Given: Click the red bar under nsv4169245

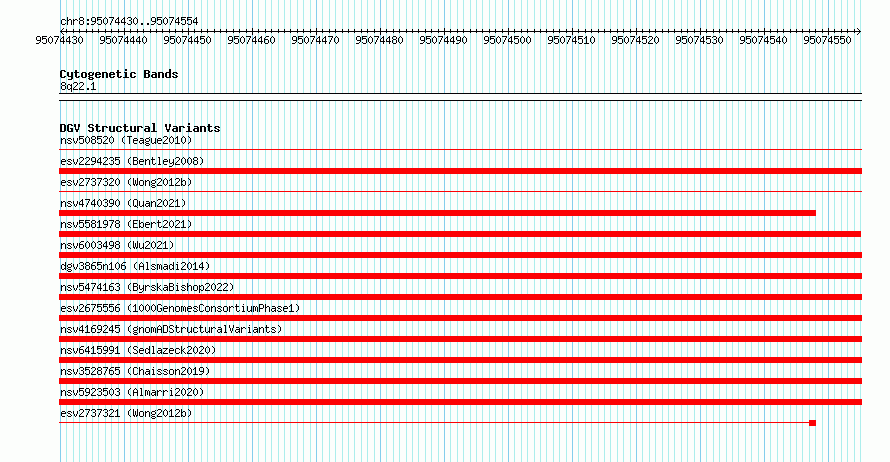Looking at the screenshot, I should coord(460,339).
